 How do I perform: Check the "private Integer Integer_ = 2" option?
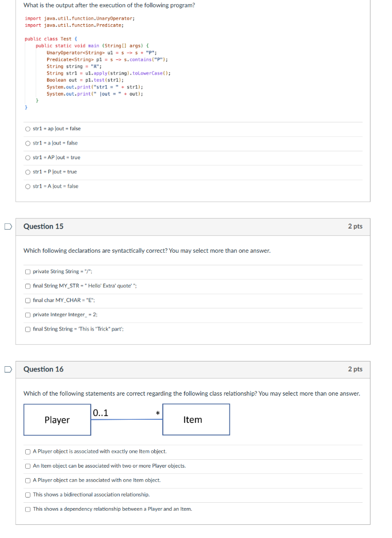point(27,315)
